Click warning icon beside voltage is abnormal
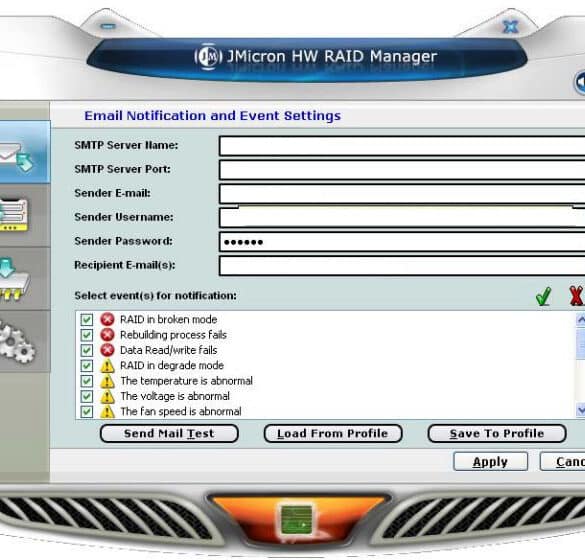The height and width of the screenshot is (560, 585). (107, 396)
